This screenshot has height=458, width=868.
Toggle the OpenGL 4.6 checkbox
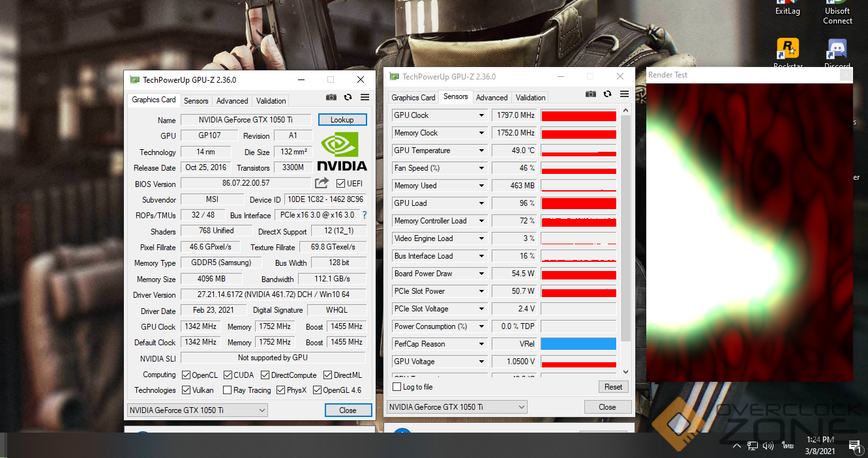pos(317,390)
